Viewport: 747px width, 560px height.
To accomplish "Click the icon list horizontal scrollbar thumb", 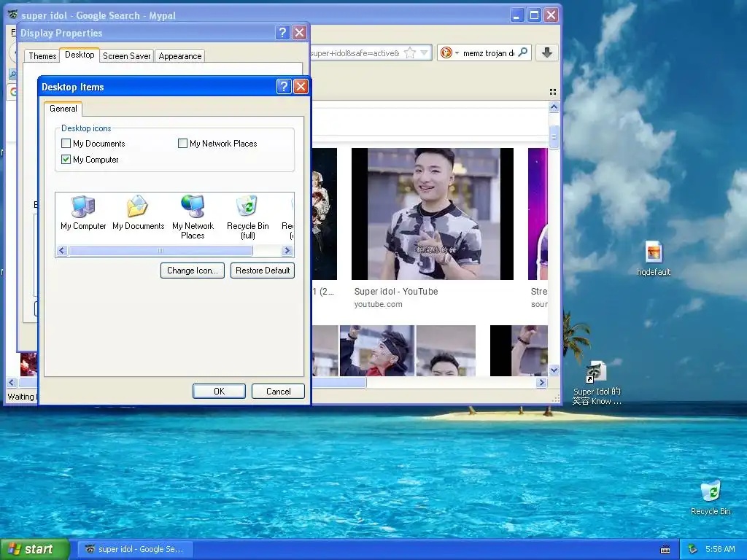I will point(160,251).
